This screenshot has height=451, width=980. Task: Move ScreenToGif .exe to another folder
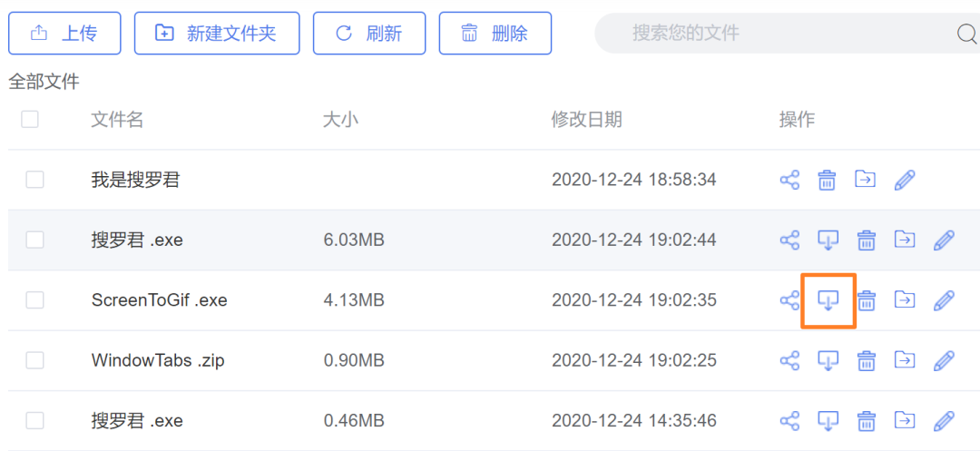tap(905, 299)
